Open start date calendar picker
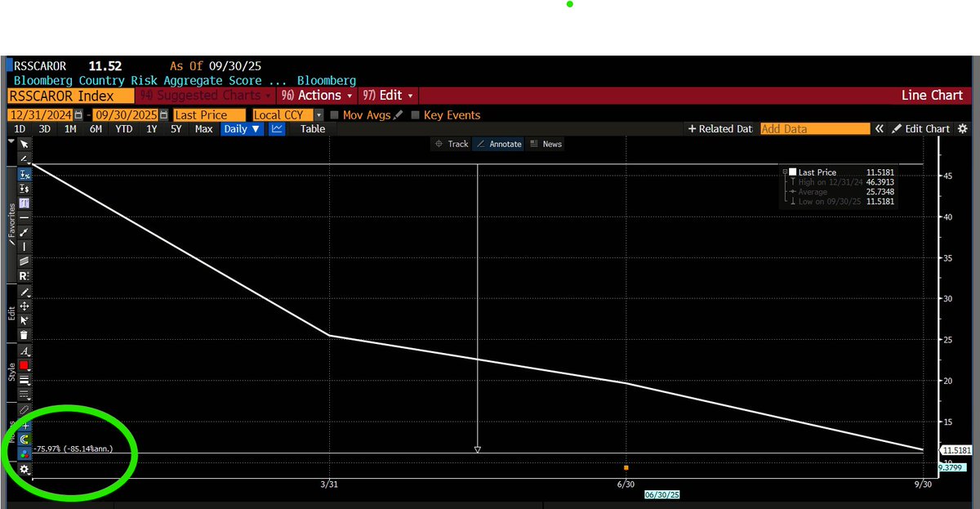 tap(78, 115)
